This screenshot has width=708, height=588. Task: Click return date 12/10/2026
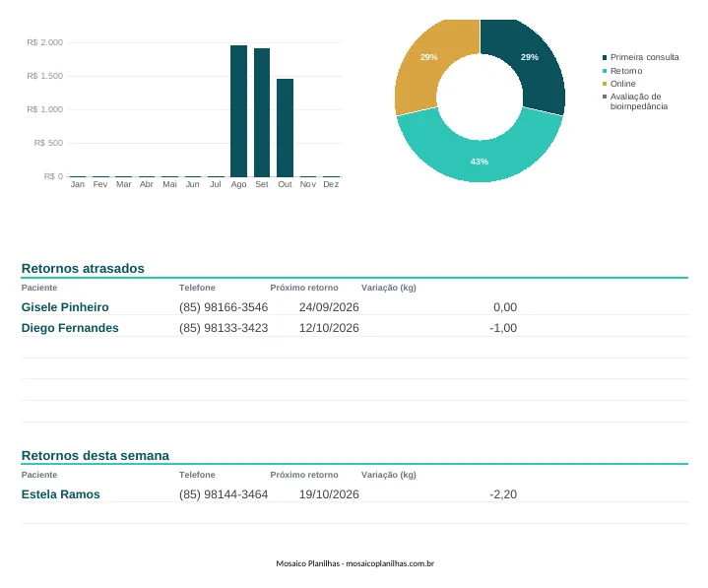(329, 328)
